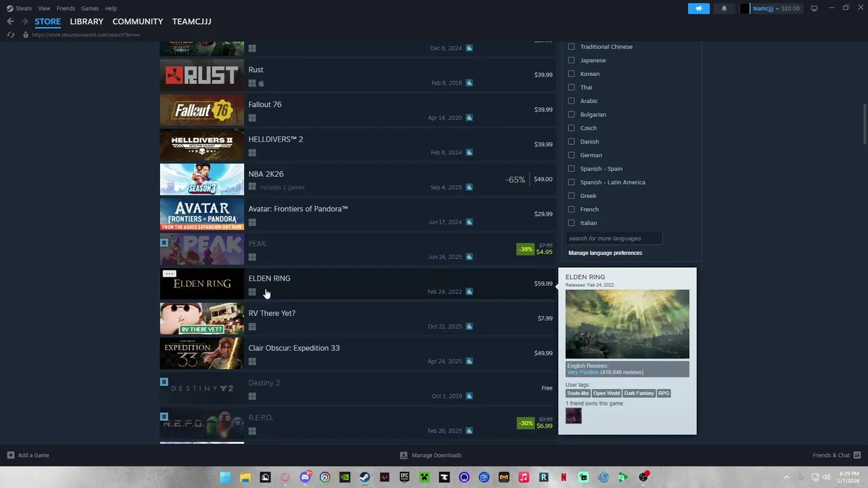This screenshot has width=868, height=488.
Task: Click the Very Positive review summary
Action: tap(583, 372)
